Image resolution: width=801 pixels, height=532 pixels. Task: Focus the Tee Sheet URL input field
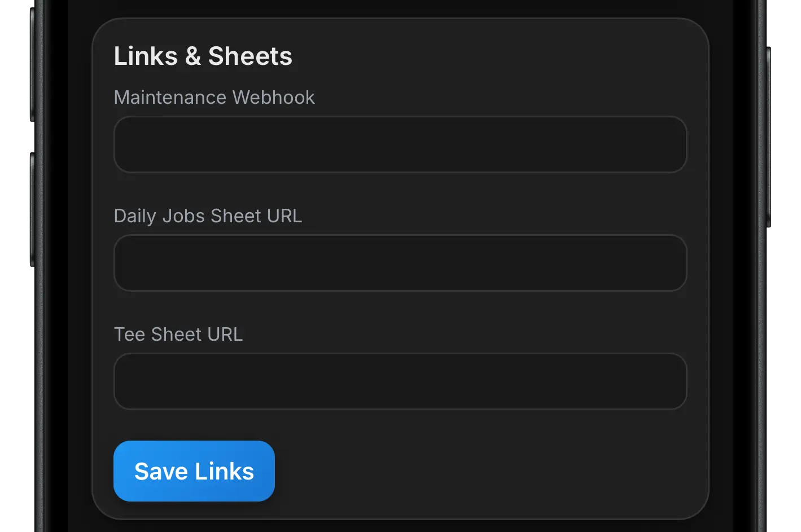click(x=400, y=381)
